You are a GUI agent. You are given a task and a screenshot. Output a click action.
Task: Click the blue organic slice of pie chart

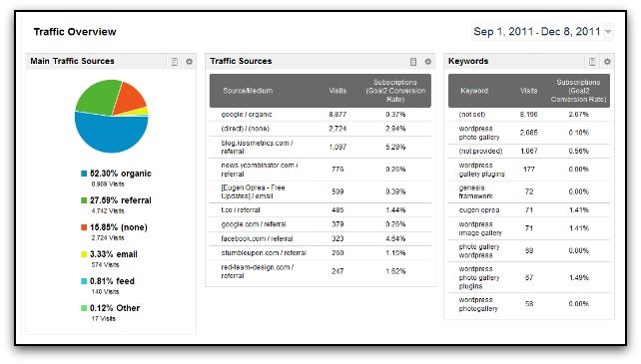coord(111,133)
